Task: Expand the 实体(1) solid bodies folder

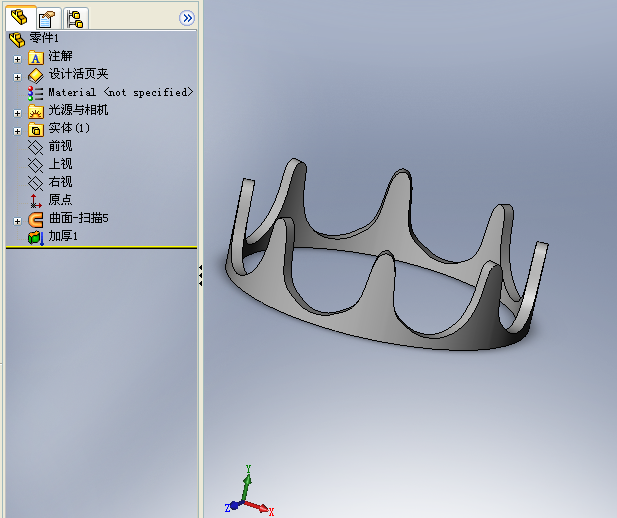Action: coord(17,131)
